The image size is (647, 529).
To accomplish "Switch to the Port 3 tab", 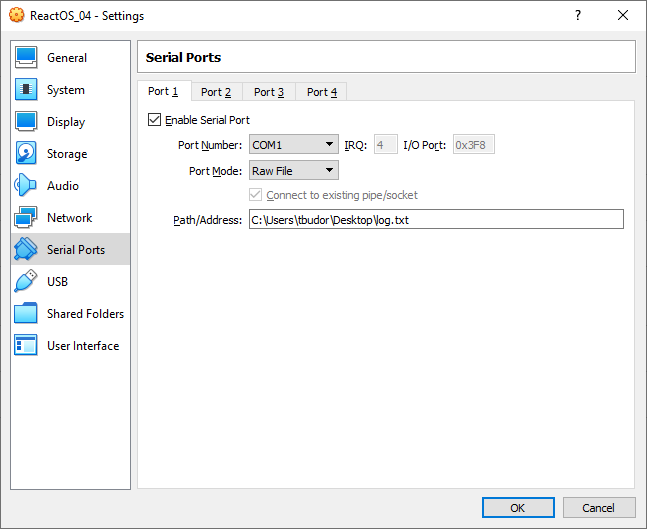I will (x=269, y=92).
